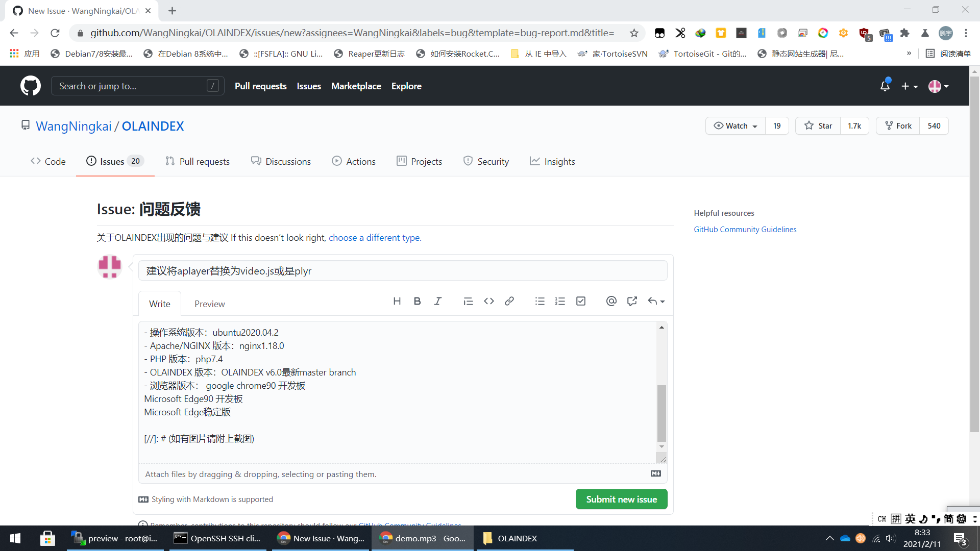Add an unordered list to the issue body
The height and width of the screenshot is (551, 980).
(x=540, y=301)
